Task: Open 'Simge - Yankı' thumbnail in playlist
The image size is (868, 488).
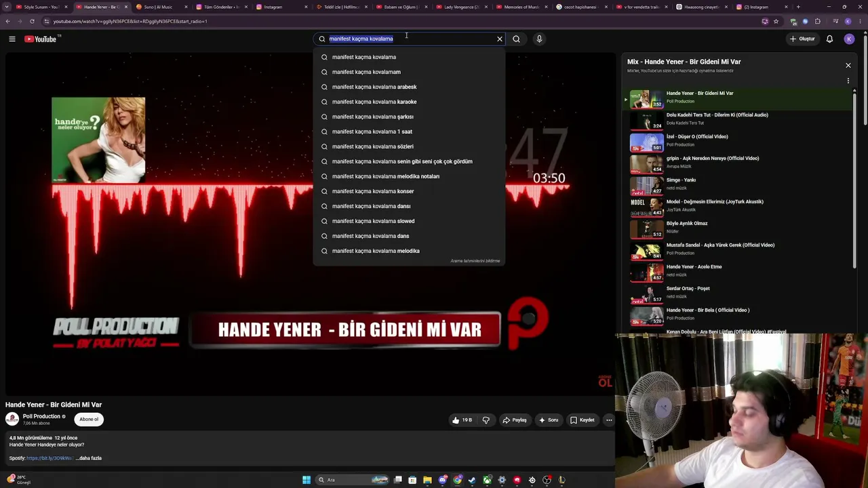Action: 647,185
